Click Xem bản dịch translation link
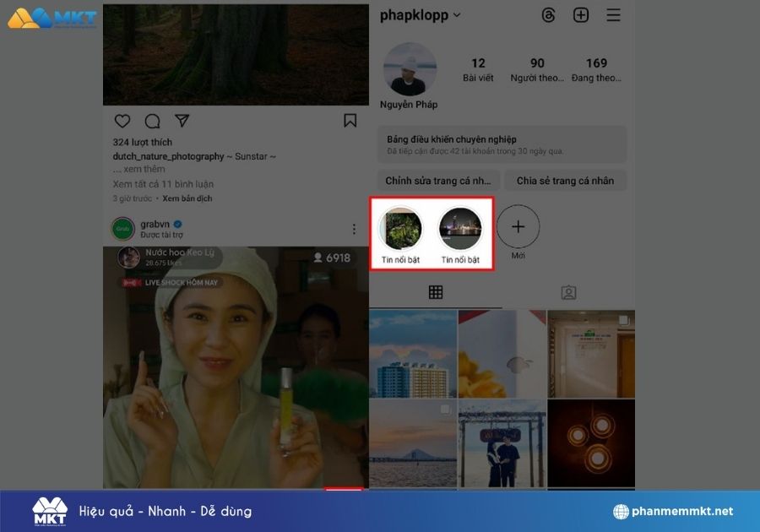Screen dimensions: 760x532 (187, 198)
